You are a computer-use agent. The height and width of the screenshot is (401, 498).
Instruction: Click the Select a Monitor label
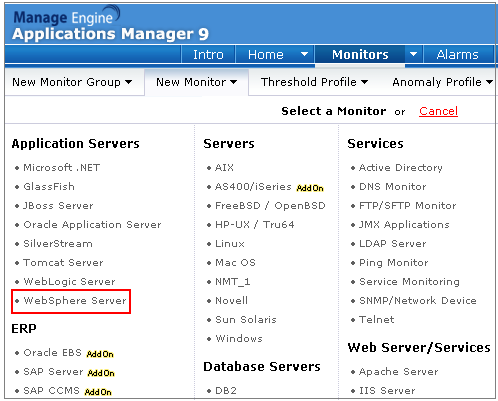(x=334, y=111)
